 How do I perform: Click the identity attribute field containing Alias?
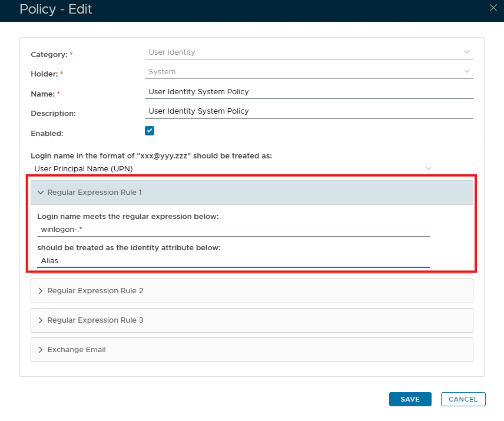coord(233,260)
